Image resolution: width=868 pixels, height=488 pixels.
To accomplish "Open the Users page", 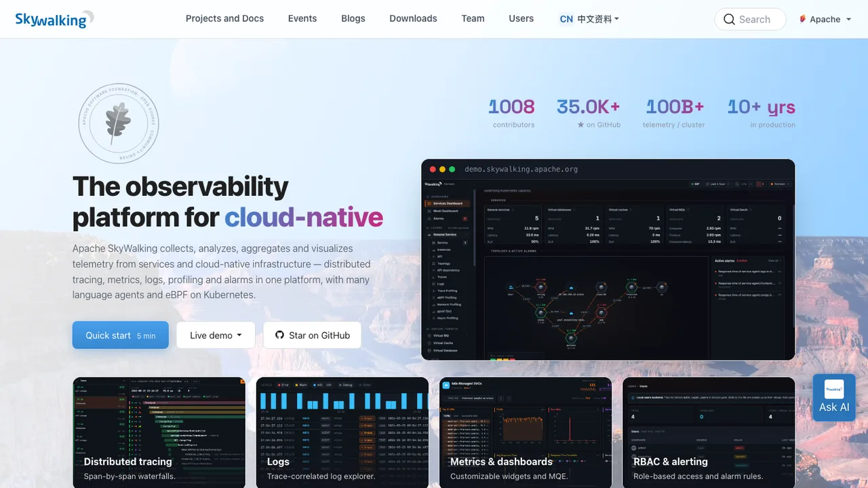I will pyautogui.click(x=521, y=19).
